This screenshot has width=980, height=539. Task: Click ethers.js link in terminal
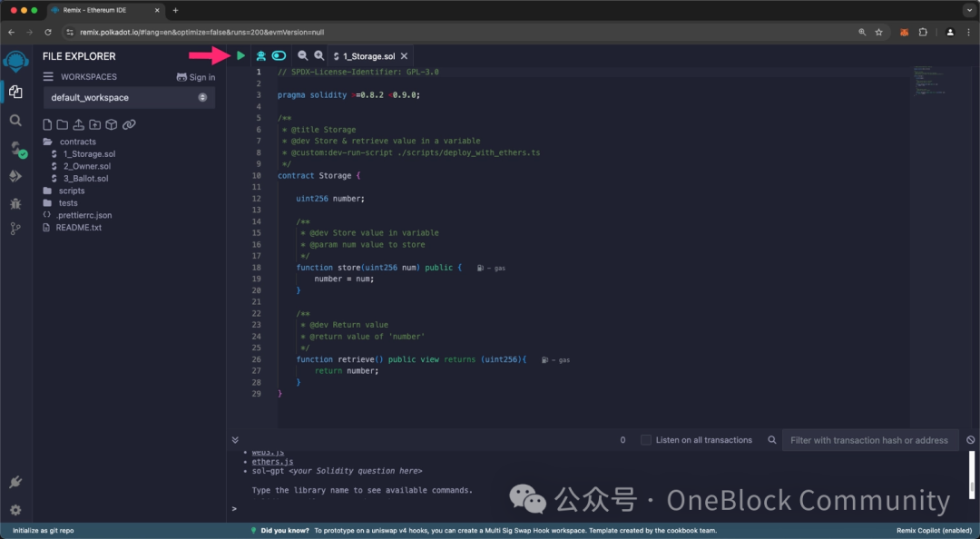272,462
